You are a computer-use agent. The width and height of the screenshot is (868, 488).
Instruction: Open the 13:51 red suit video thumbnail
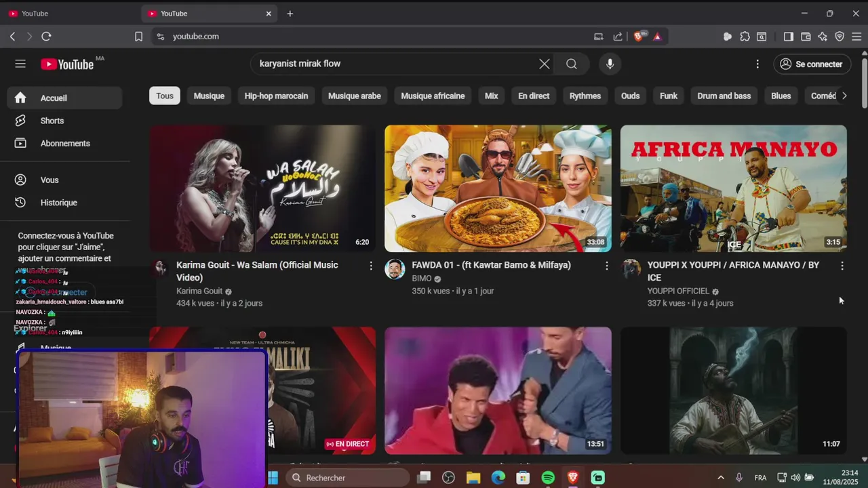[x=498, y=390]
